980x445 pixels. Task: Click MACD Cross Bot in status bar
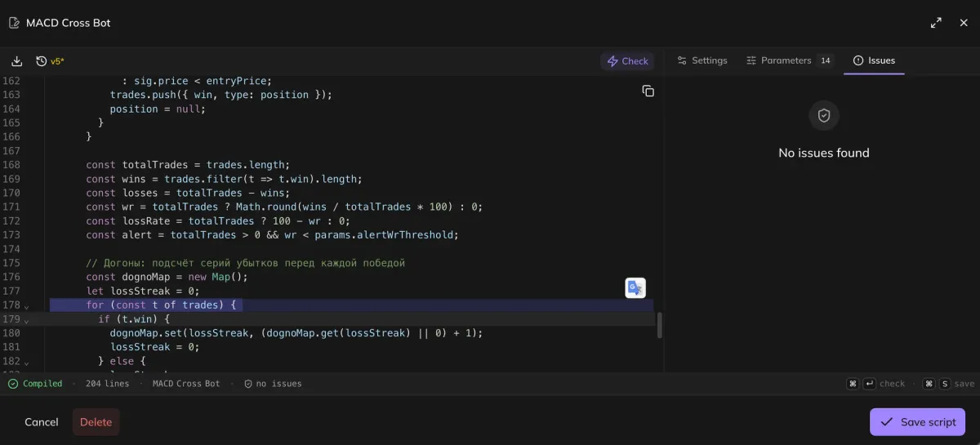(x=186, y=384)
